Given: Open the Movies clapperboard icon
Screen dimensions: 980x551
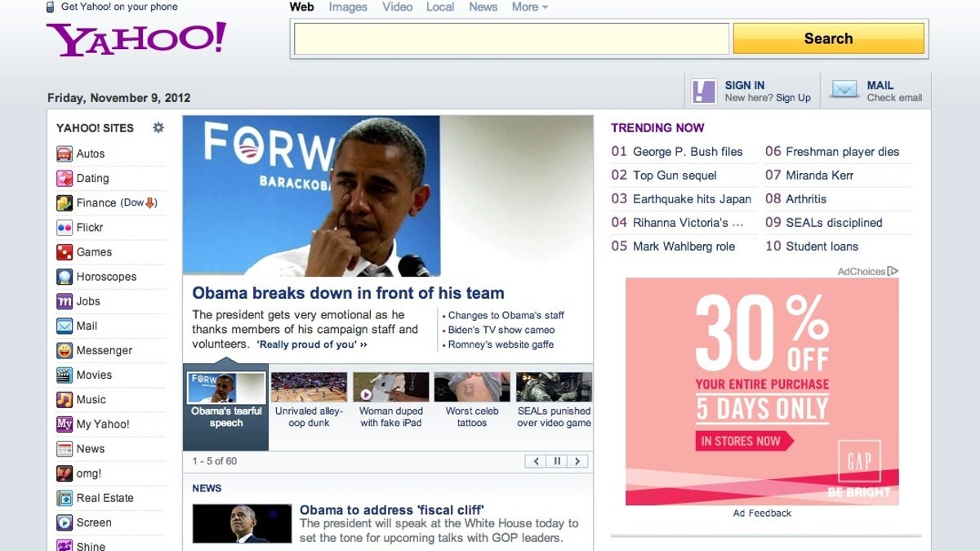Looking at the screenshot, I should 65,375.
